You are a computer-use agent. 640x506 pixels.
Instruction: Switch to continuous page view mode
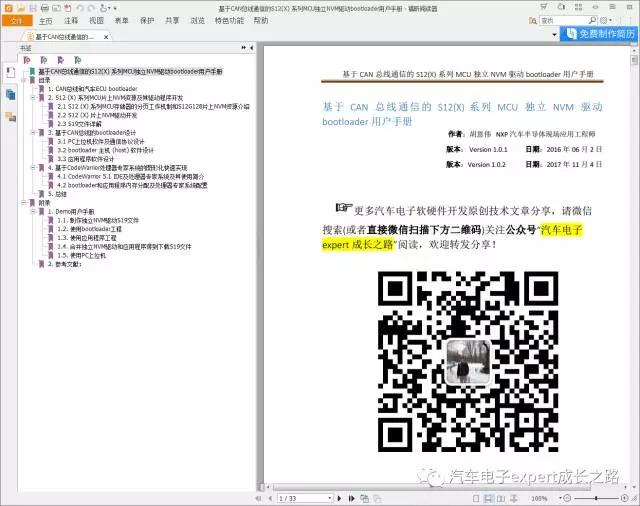[491, 498]
